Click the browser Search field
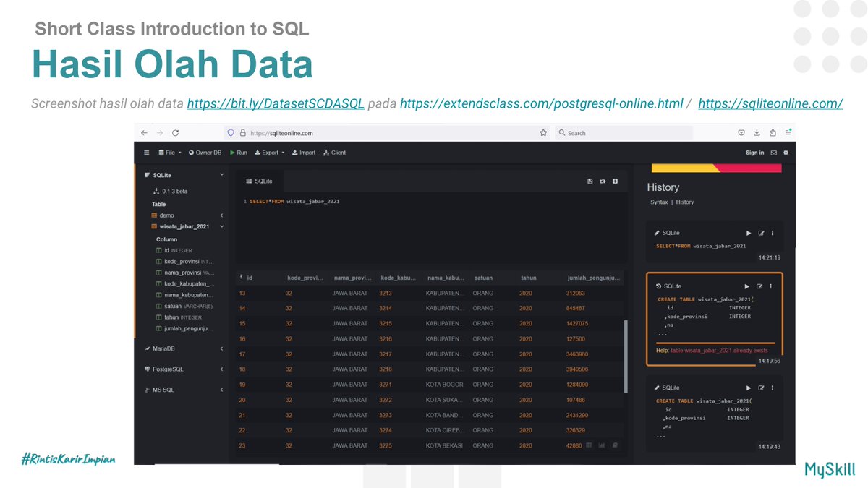This screenshot has height=488, width=868. click(624, 133)
